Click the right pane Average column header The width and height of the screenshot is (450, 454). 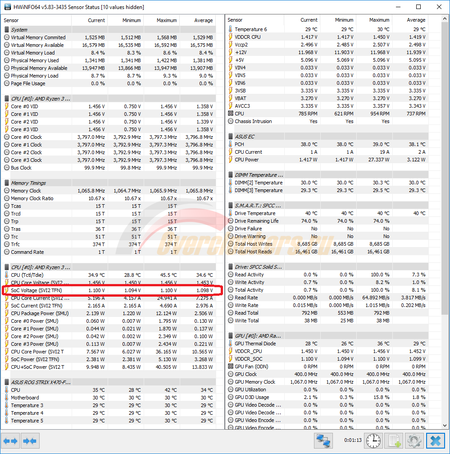click(409, 20)
